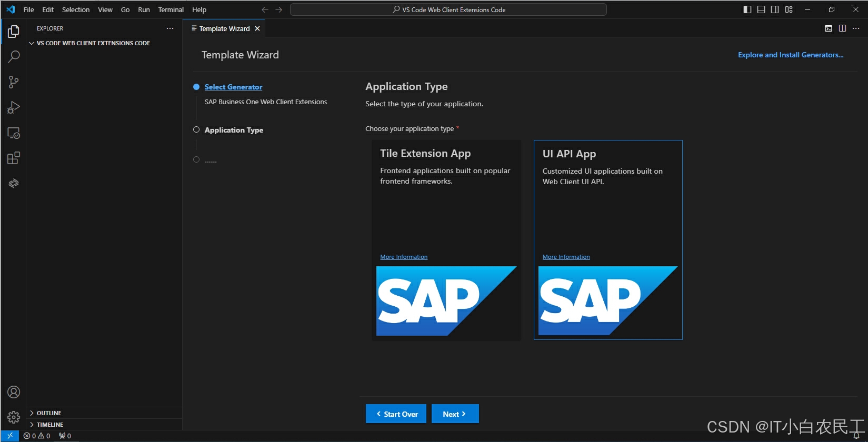Open the Edit menu
This screenshot has height=442, width=868.
click(48, 9)
